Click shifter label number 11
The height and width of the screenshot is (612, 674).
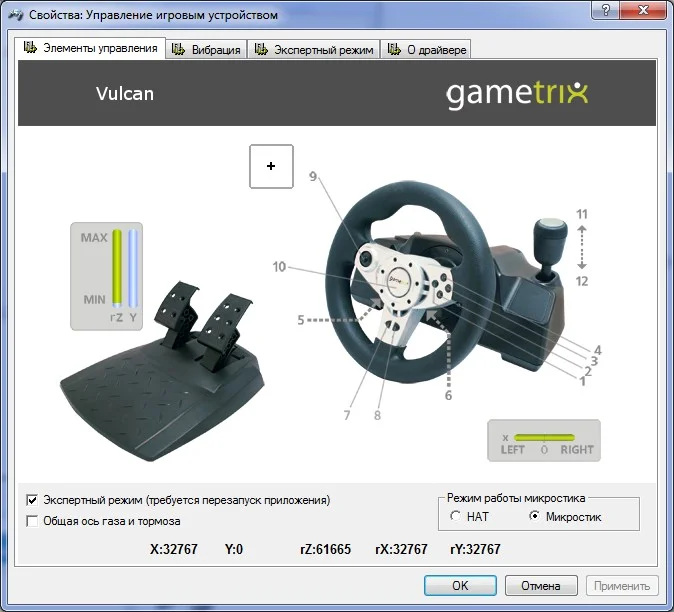[582, 214]
